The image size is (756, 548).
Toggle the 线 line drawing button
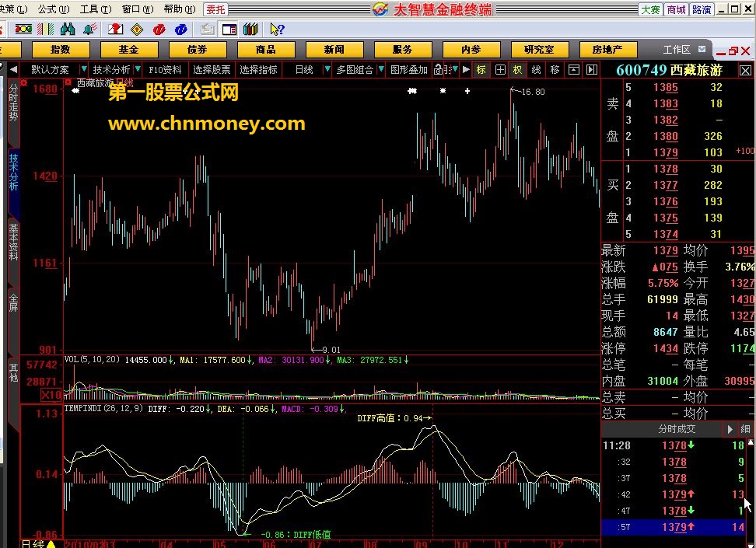coord(536,70)
